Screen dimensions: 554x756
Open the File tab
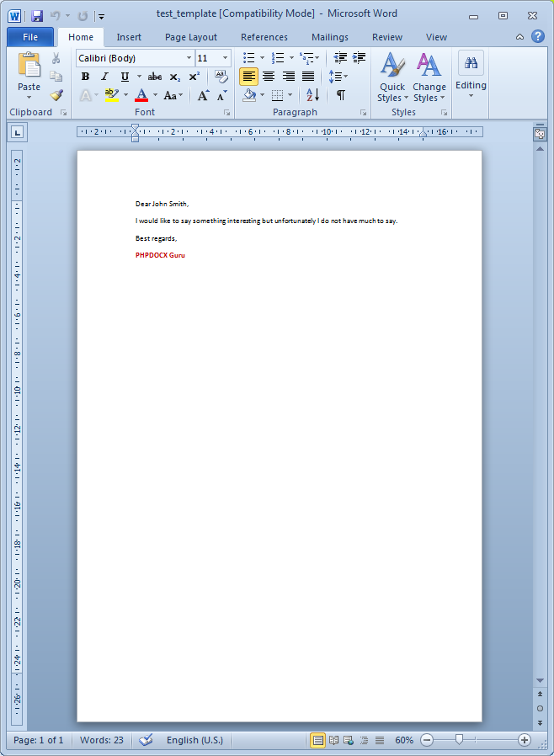(30, 37)
